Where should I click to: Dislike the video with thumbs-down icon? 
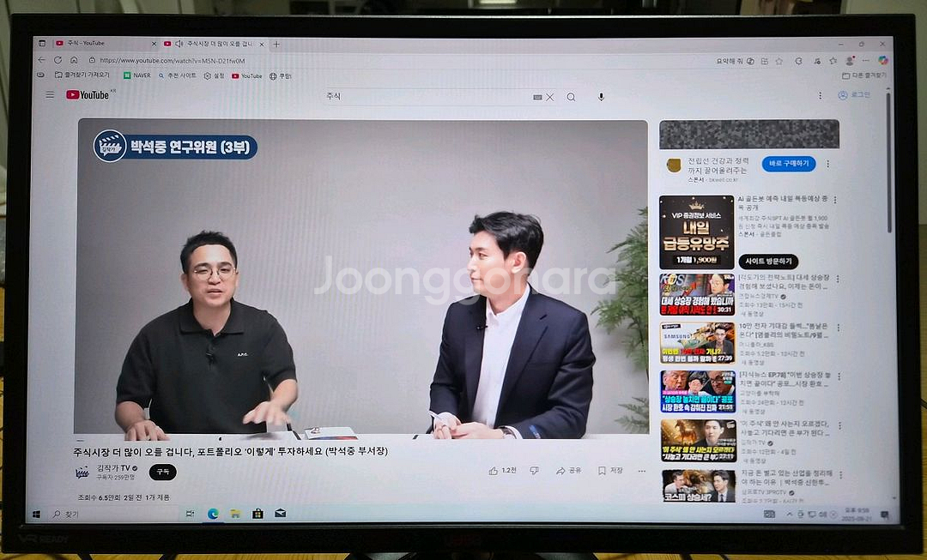point(534,471)
